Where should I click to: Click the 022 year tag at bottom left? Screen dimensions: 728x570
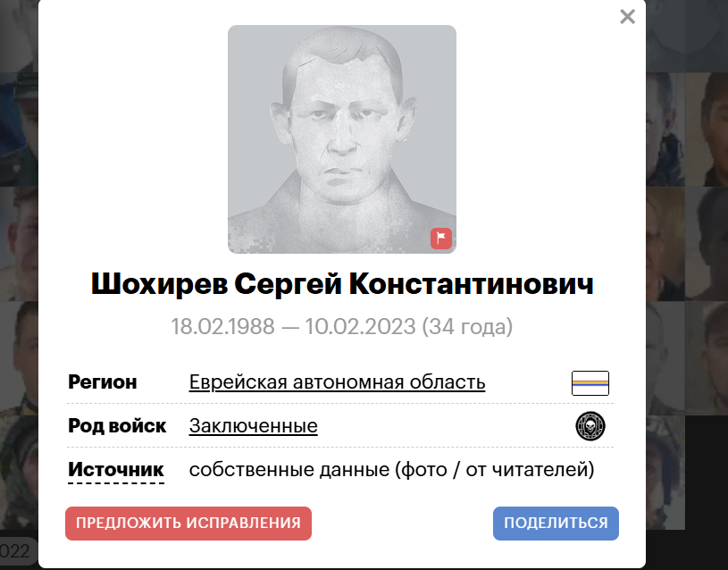(x=17, y=551)
